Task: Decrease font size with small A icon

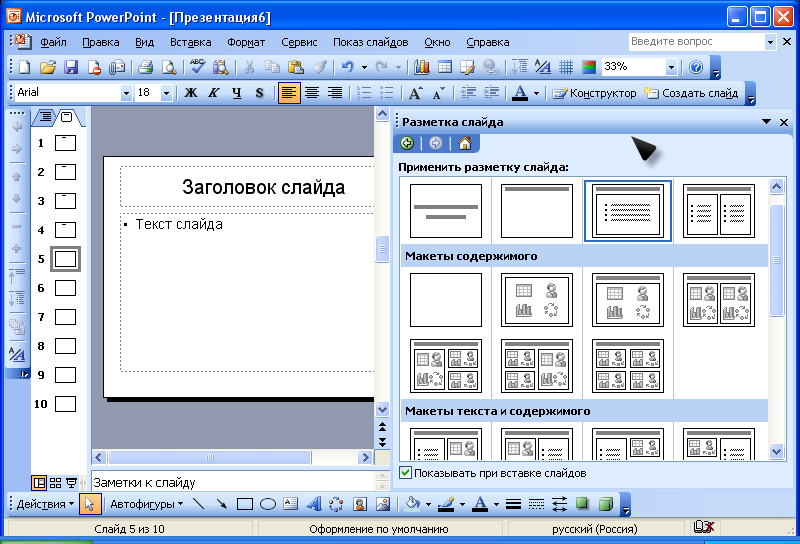Action: (438, 93)
